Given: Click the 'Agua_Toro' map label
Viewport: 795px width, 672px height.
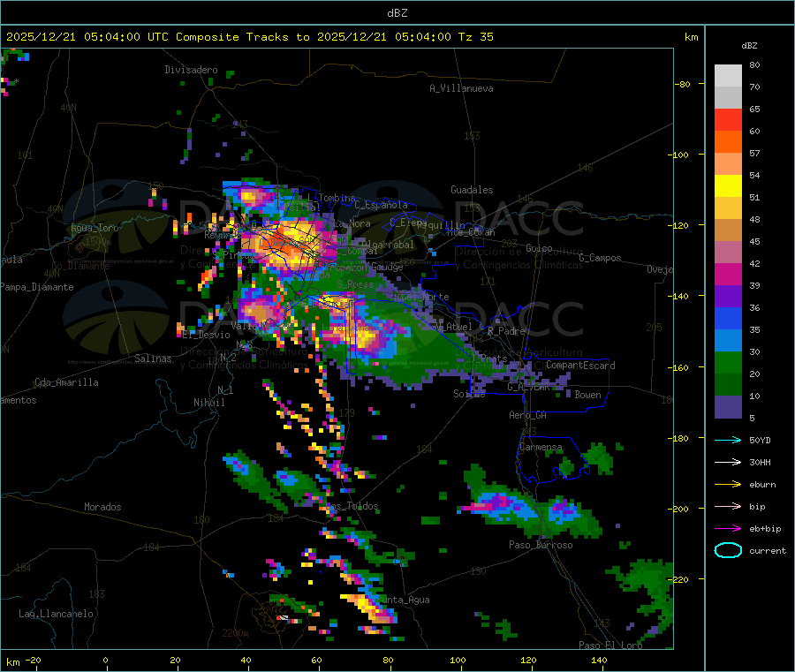Looking at the screenshot, I should point(95,228).
